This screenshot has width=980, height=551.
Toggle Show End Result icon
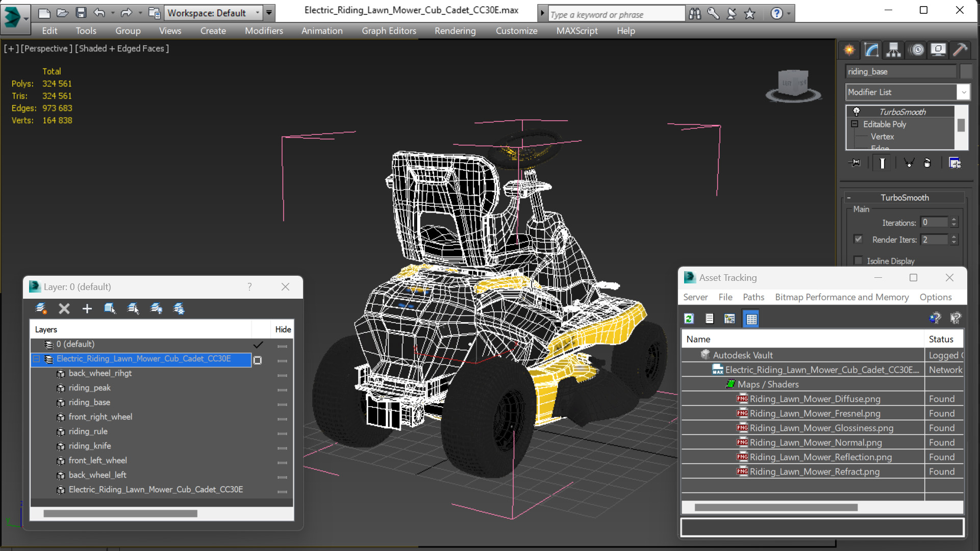882,163
